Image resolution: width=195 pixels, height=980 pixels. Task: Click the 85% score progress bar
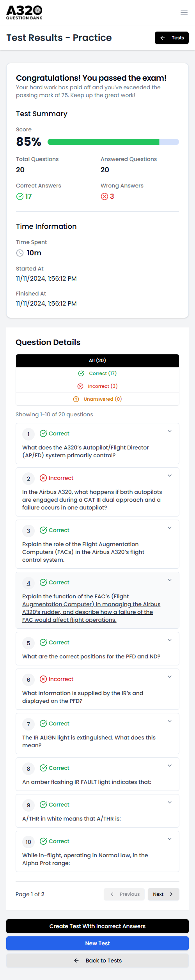113,142
